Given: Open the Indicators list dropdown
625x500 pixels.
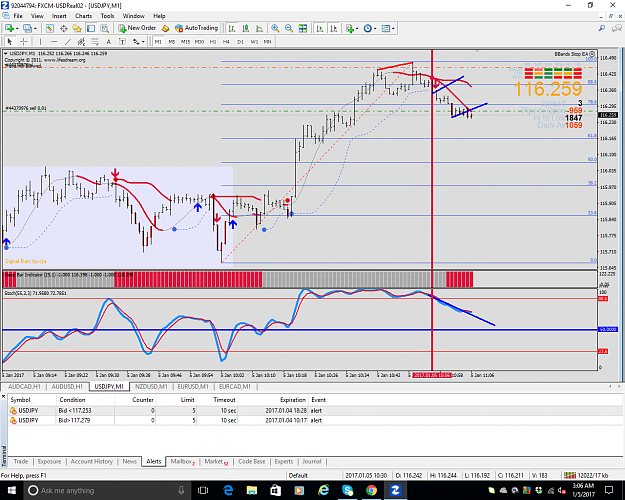Looking at the screenshot, I should [352, 28].
